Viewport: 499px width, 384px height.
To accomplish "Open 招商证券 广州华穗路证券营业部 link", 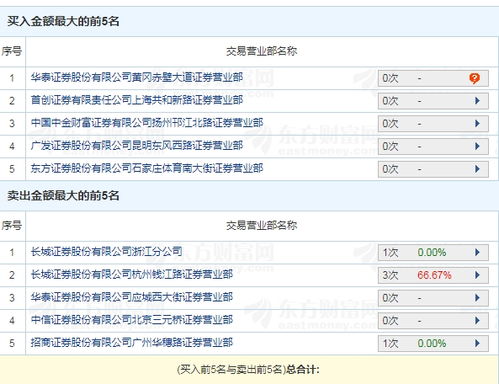I will coord(132,342).
